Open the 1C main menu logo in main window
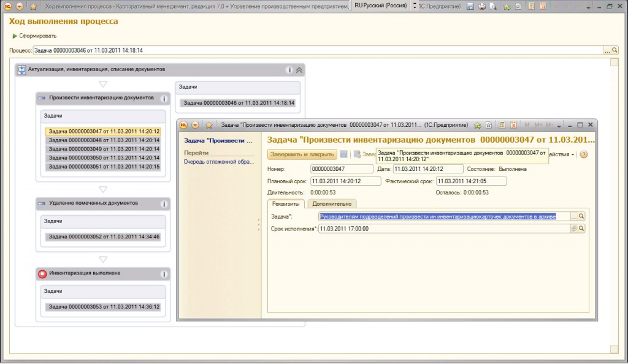628x364 pixels. pyautogui.click(x=7, y=6)
